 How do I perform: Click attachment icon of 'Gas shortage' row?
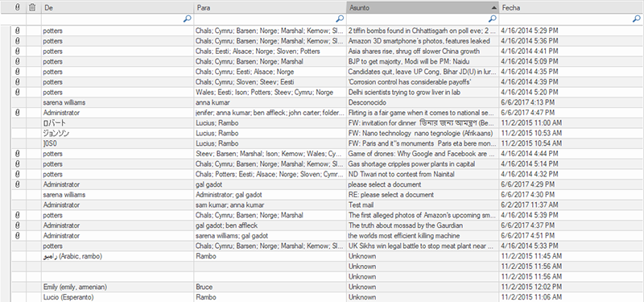point(17,164)
